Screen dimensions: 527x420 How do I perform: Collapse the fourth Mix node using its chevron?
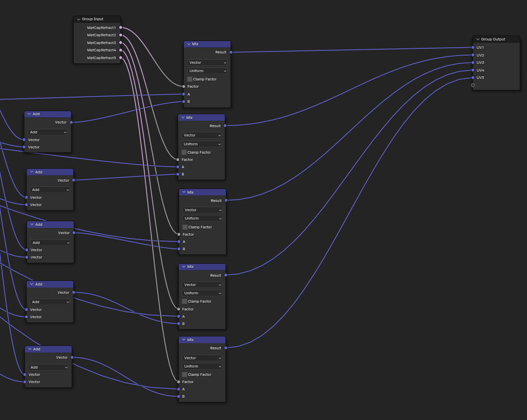(x=183, y=267)
